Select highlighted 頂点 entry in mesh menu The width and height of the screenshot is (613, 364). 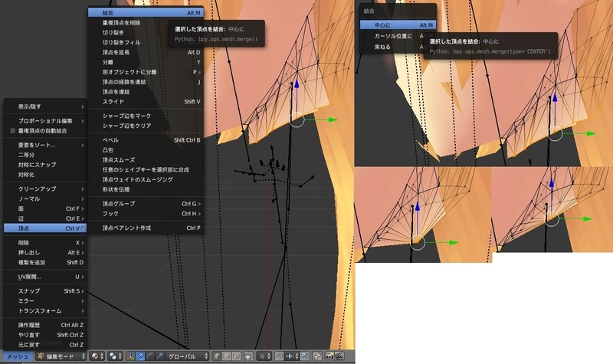pos(45,228)
